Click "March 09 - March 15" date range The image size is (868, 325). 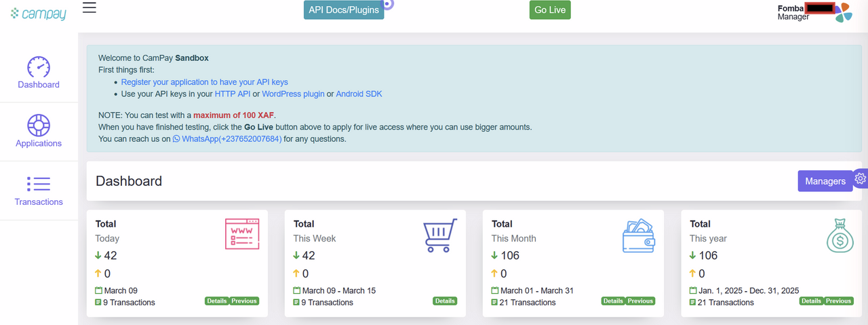(x=339, y=290)
